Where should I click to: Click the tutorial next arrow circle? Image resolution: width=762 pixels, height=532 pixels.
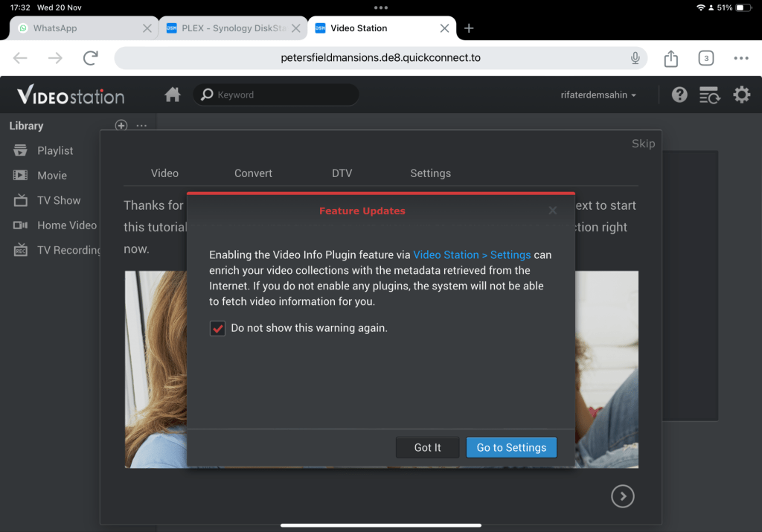click(623, 496)
